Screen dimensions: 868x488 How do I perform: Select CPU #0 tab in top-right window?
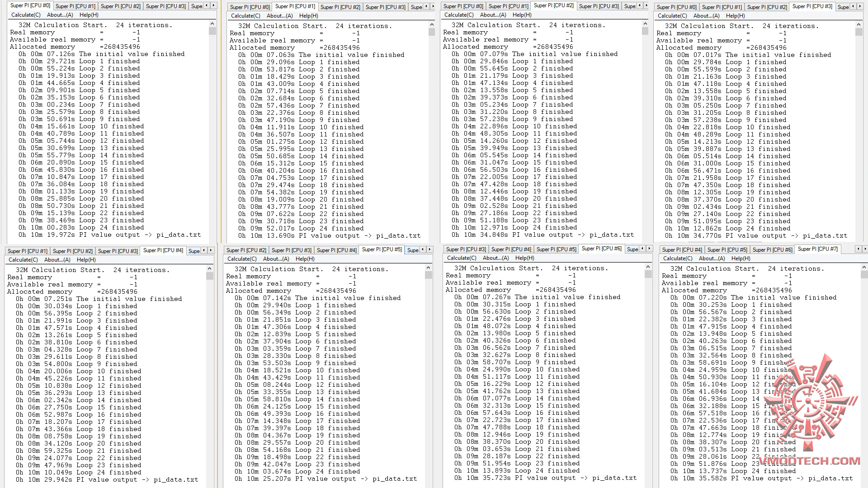coord(676,7)
